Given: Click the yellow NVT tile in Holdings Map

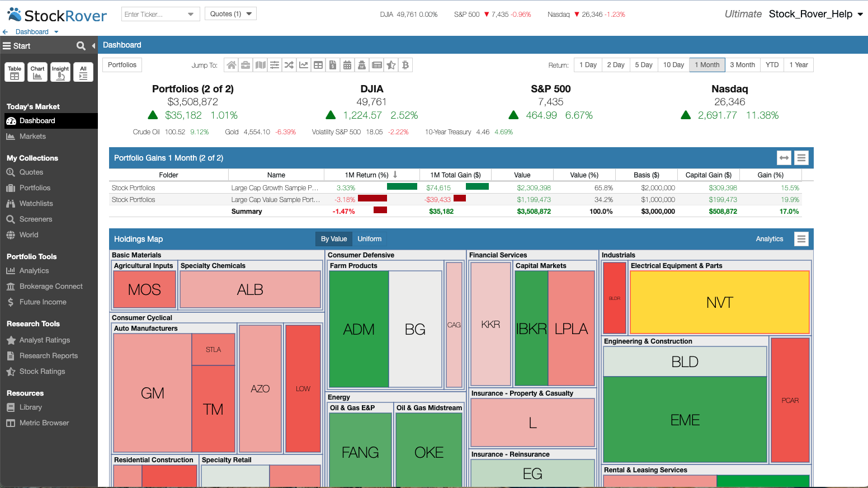Looking at the screenshot, I should (720, 303).
